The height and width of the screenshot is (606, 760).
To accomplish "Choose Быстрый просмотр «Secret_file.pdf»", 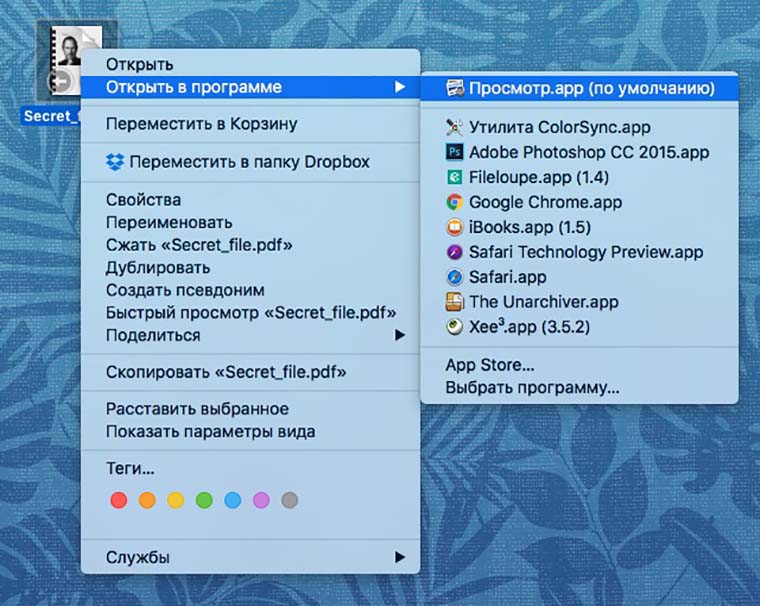I will coord(251,313).
